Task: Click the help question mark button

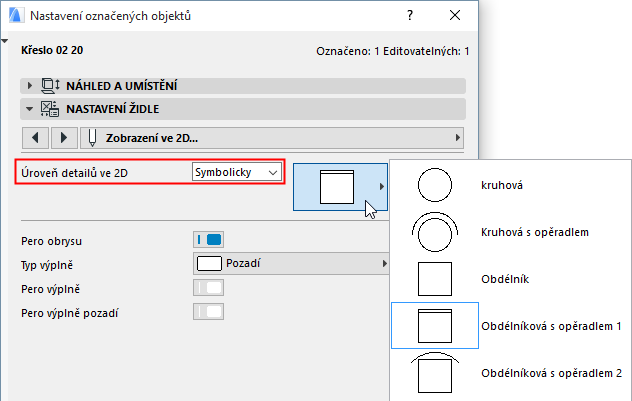Action: (410, 17)
